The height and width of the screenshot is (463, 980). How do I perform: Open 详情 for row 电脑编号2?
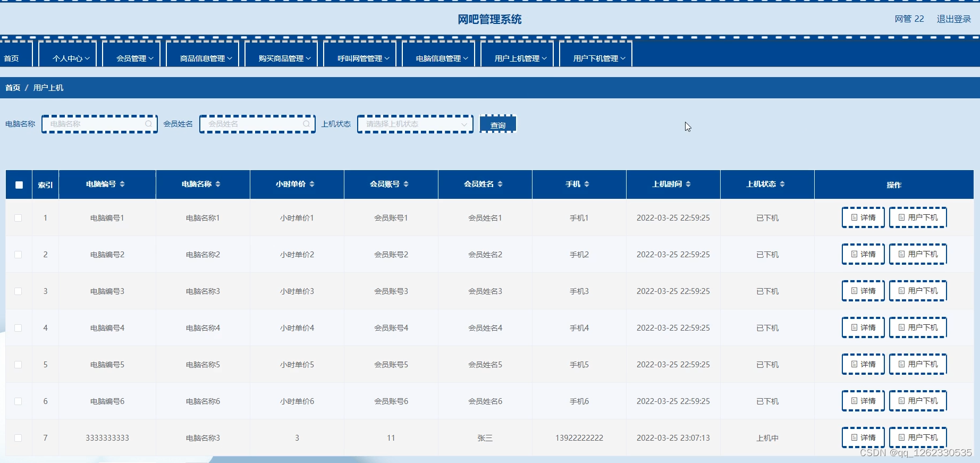pos(863,254)
